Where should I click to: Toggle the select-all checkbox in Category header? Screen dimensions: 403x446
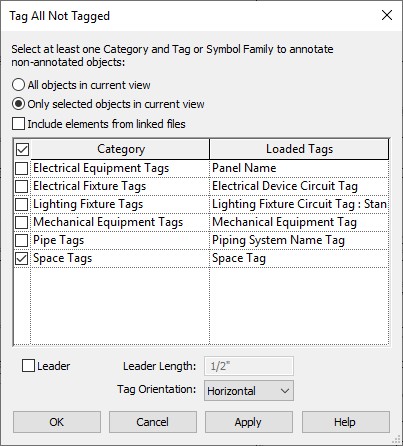[22, 149]
